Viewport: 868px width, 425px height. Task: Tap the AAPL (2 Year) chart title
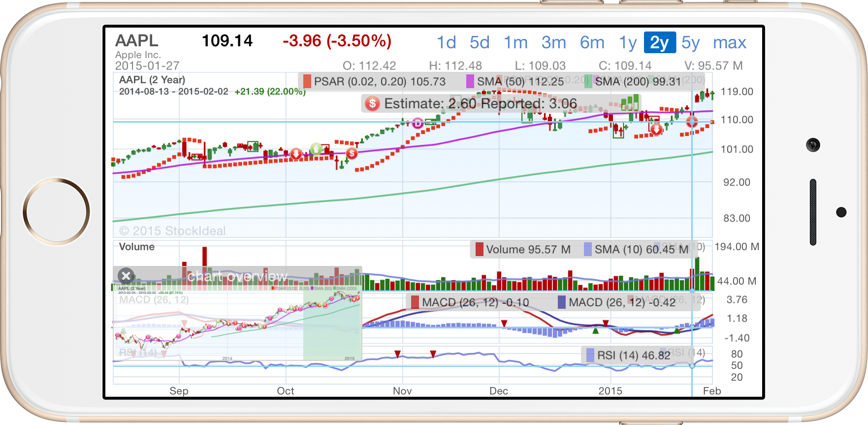[x=152, y=80]
